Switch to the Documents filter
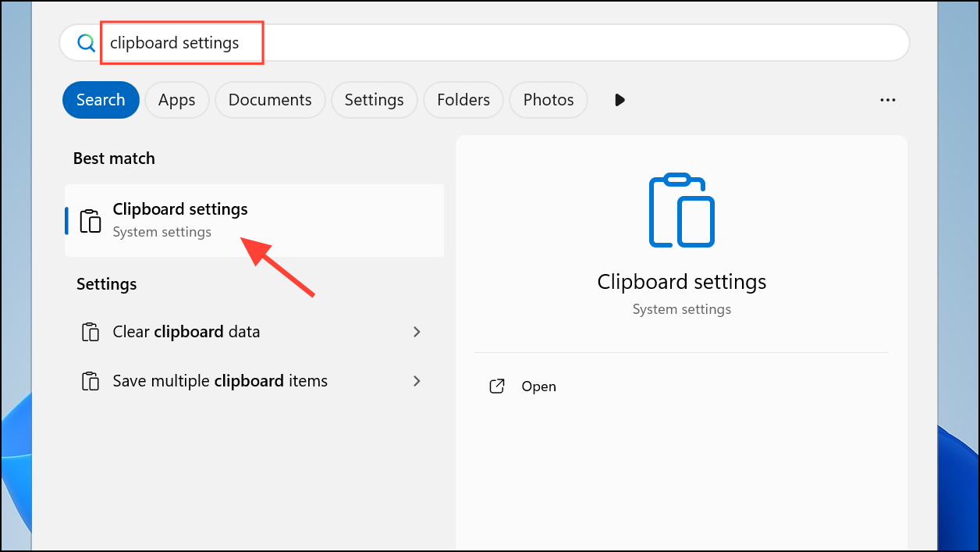Screen dimensions: 980x552 (x=270, y=100)
